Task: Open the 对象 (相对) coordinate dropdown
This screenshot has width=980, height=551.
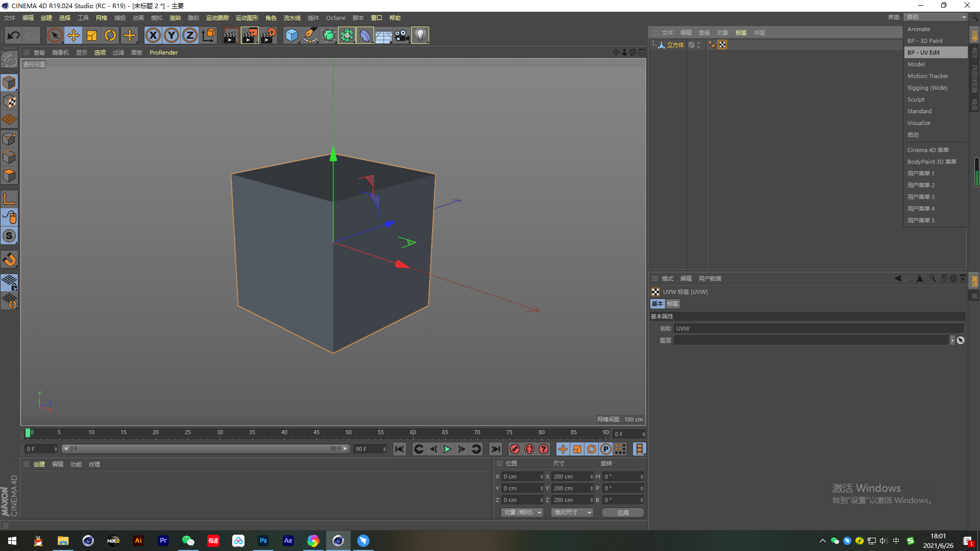Action: click(523, 512)
